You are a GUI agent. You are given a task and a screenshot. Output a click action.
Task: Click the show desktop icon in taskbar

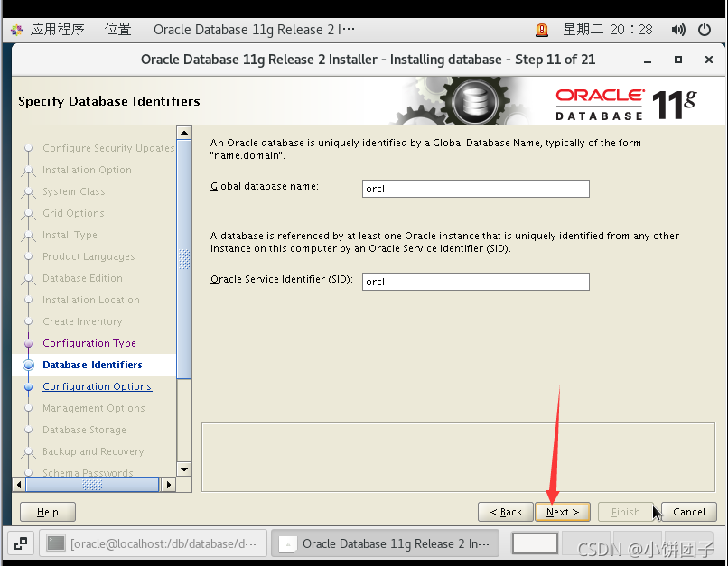click(x=21, y=543)
